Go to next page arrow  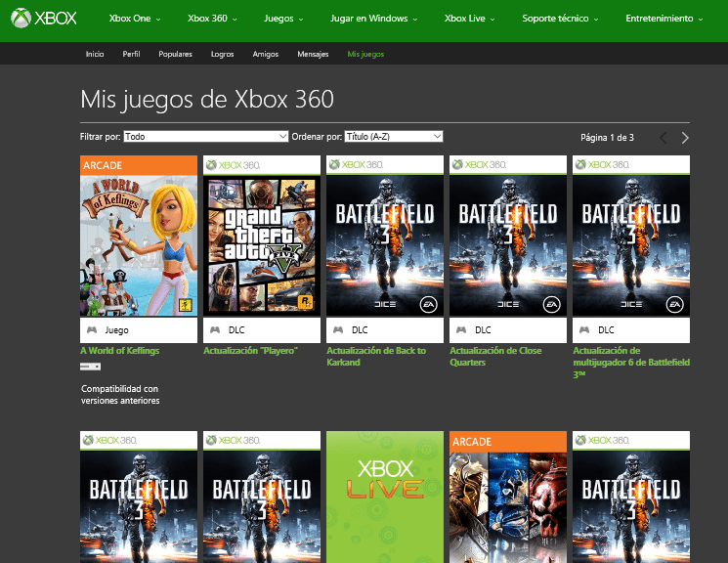(685, 138)
